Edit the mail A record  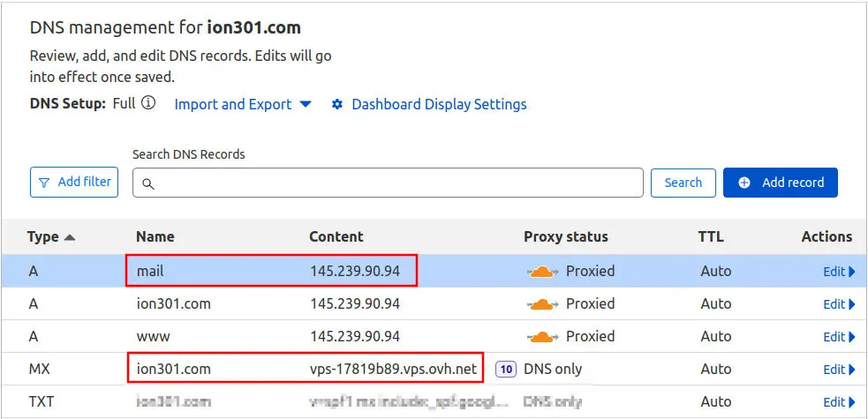pos(839,272)
